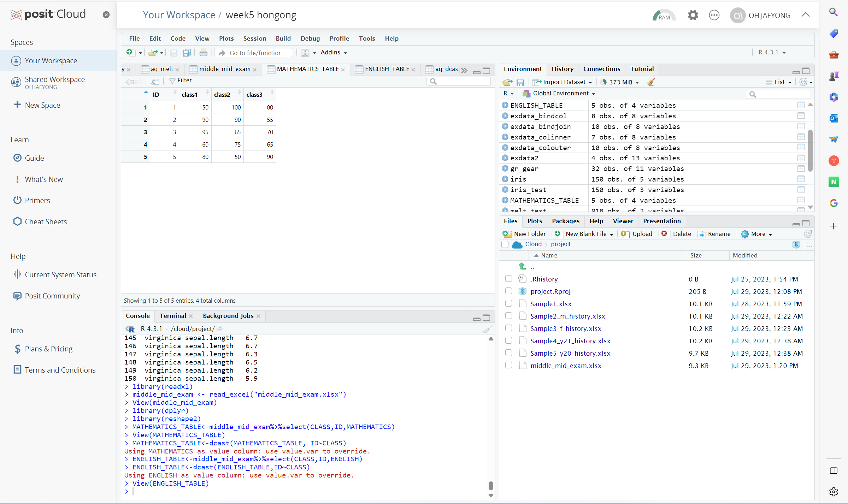This screenshot has height=504, width=848.
Task: Open the Sample2_m_history.xlsx file link
Action: (567, 316)
